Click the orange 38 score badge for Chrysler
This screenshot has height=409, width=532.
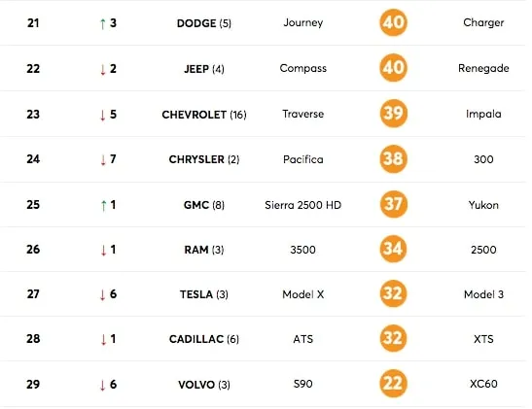tap(393, 158)
